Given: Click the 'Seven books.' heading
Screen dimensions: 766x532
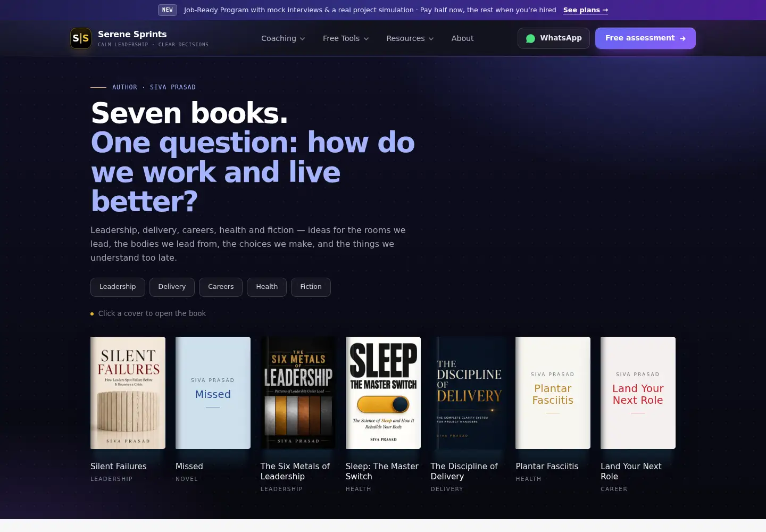Looking at the screenshot, I should pos(189,113).
